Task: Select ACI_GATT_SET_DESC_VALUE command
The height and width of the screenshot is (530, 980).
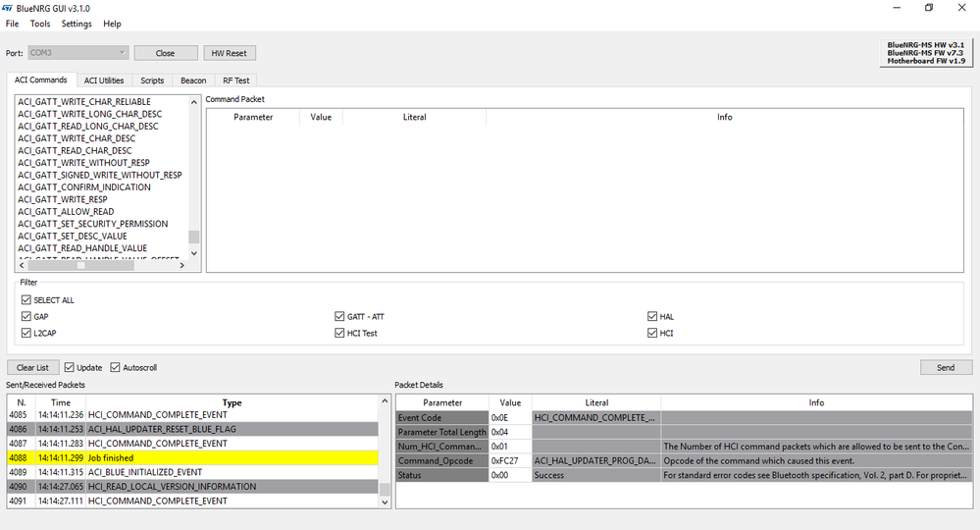Action: [x=73, y=236]
